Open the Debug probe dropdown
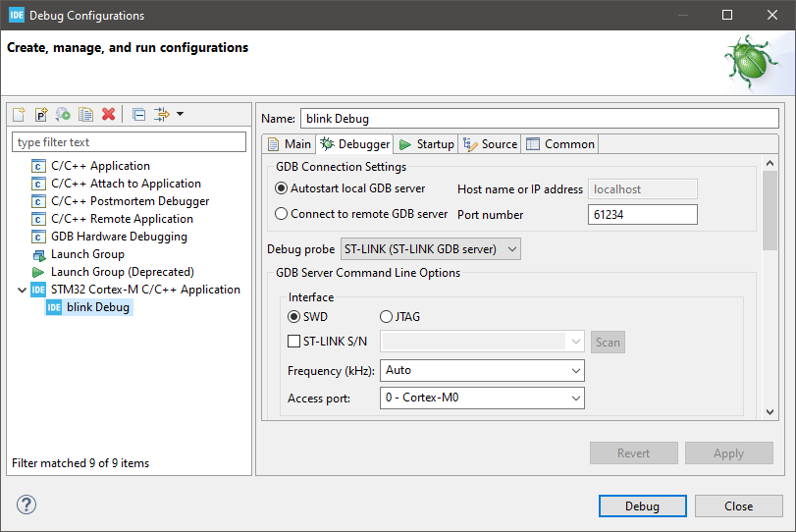Image resolution: width=796 pixels, height=532 pixels. [x=431, y=249]
